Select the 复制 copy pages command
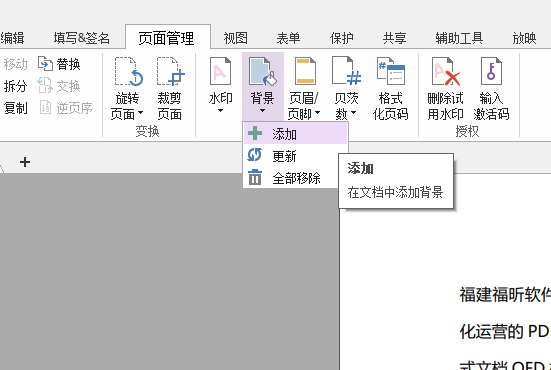Image resolution: width=551 pixels, height=370 pixels. click(x=15, y=108)
